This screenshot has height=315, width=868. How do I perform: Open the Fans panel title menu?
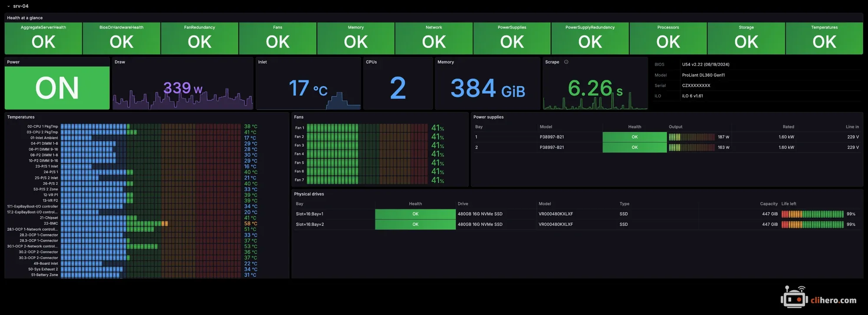click(299, 117)
